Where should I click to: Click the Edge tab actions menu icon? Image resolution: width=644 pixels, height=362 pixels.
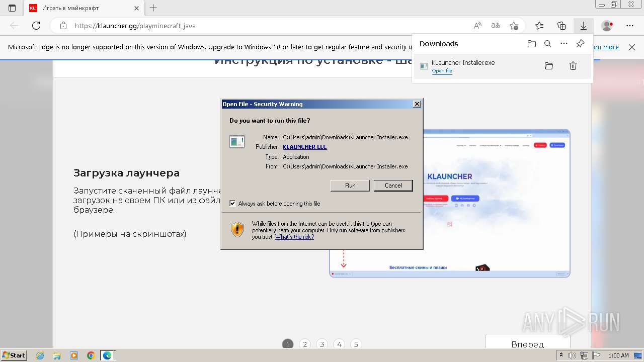12,8
